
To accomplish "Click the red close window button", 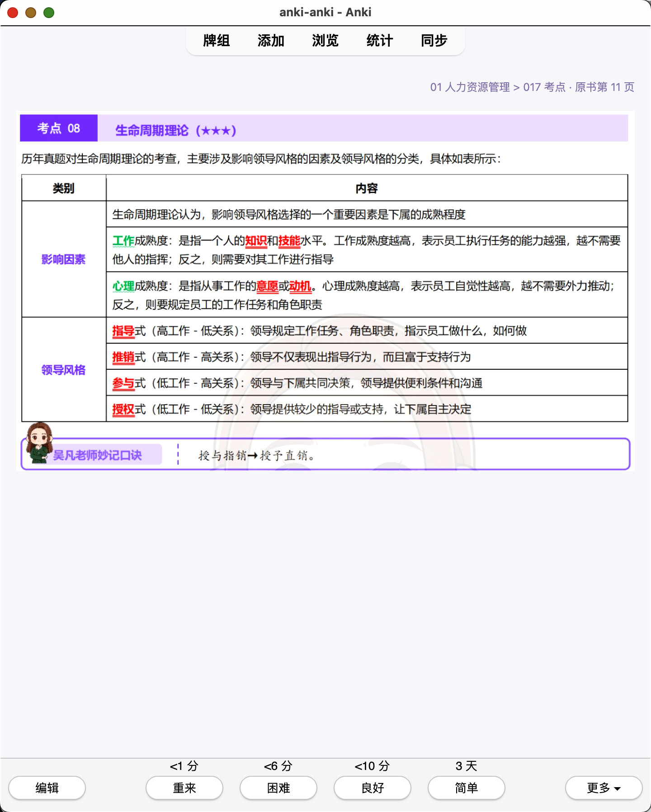I will coord(13,13).
